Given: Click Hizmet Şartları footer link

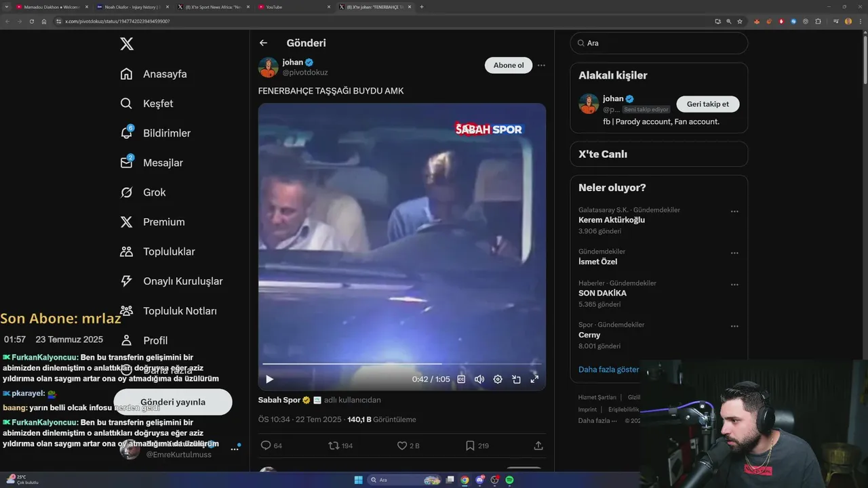Looking at the screenshot, I should coord(597,397).
